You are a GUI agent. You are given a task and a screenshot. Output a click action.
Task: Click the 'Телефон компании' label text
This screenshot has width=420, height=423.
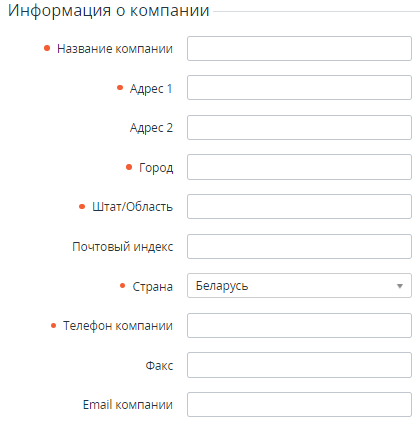(x=118, y=326)
